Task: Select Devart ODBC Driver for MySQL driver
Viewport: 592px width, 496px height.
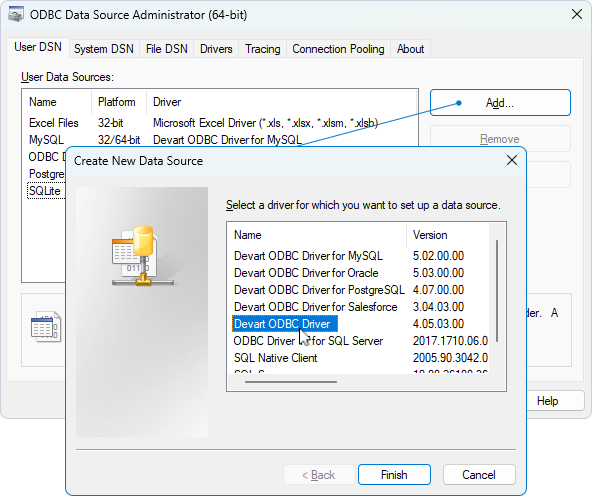Action: tap(308, 256)
